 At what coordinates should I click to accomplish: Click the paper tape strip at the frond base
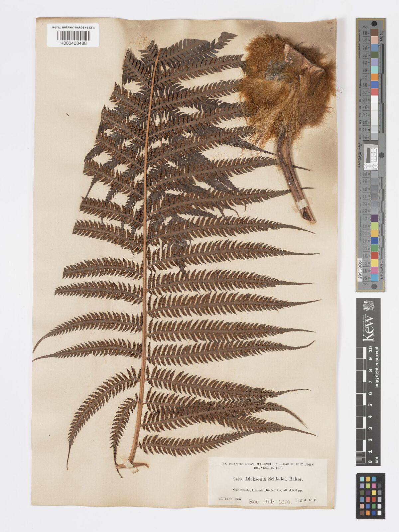(128, 465)
